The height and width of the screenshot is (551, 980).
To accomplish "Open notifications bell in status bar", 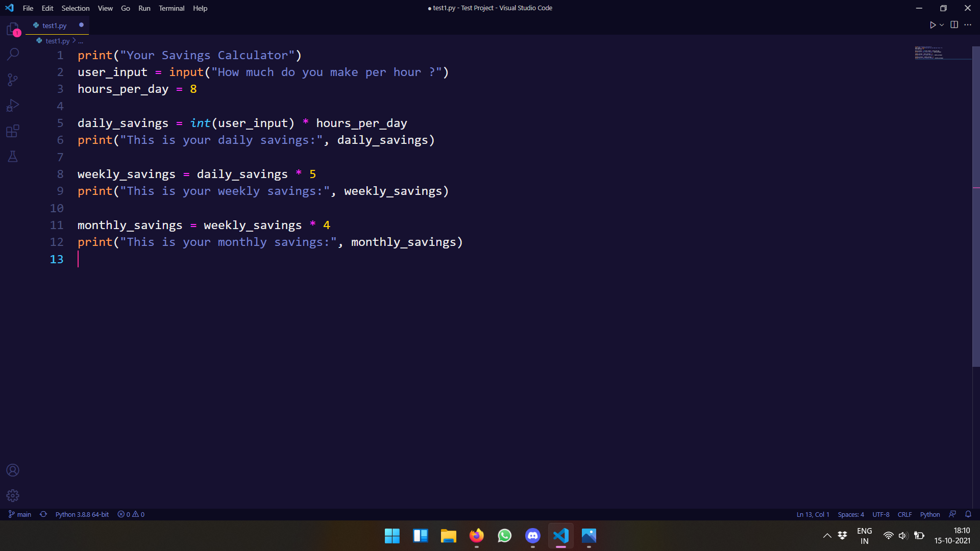I will (x=968, y=514).
